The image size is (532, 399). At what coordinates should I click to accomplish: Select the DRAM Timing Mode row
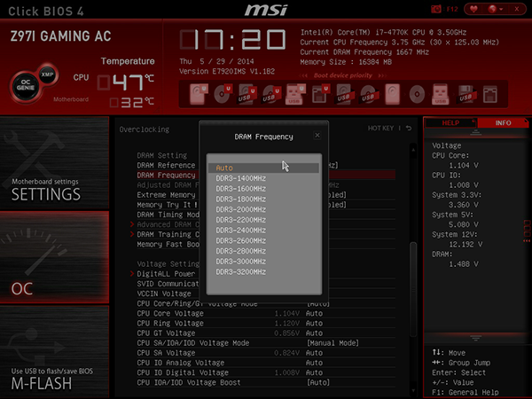pos(266,215)
